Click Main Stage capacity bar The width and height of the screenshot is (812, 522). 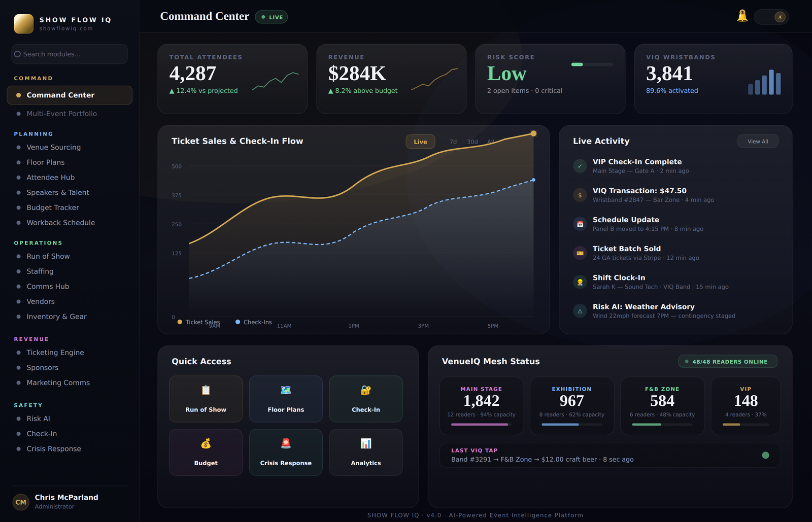[481, 424]
